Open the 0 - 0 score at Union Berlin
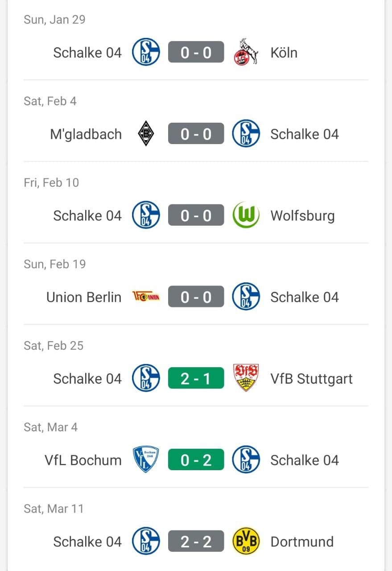 click(196, 297)
